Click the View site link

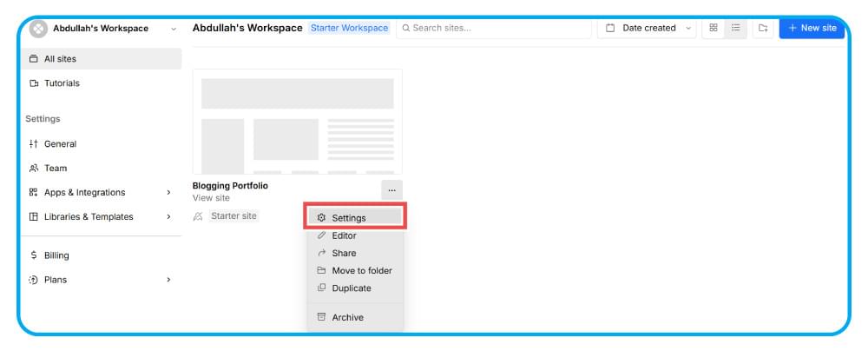click(x=211, y=198)
